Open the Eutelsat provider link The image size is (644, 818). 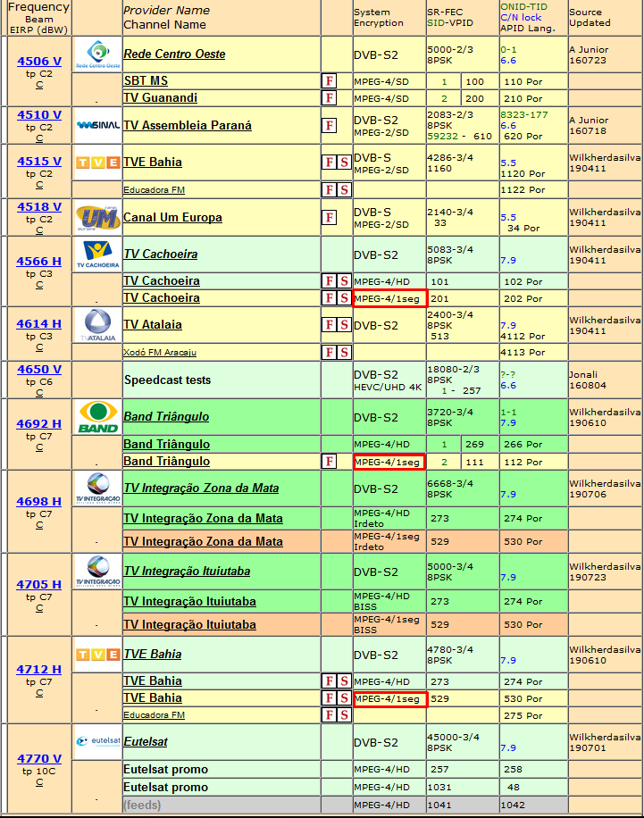click(x=146, y=741)
